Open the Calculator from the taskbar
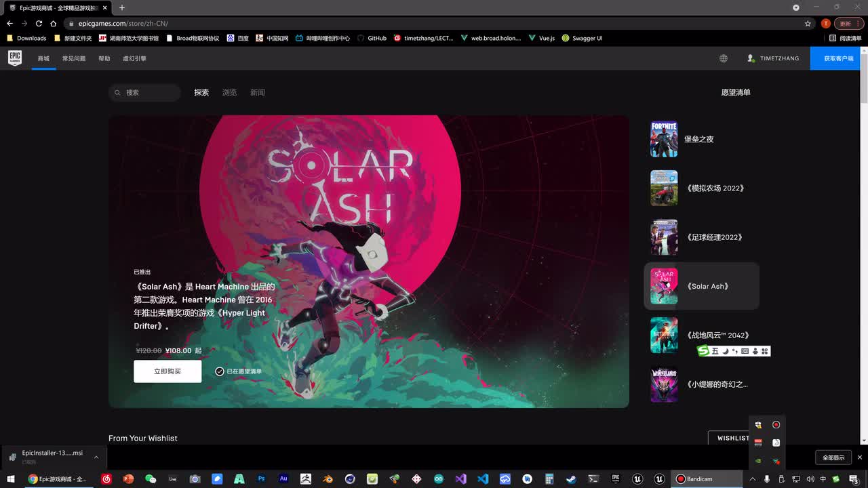The width and height of the screenshot is (868, 488). coord(549,479)
